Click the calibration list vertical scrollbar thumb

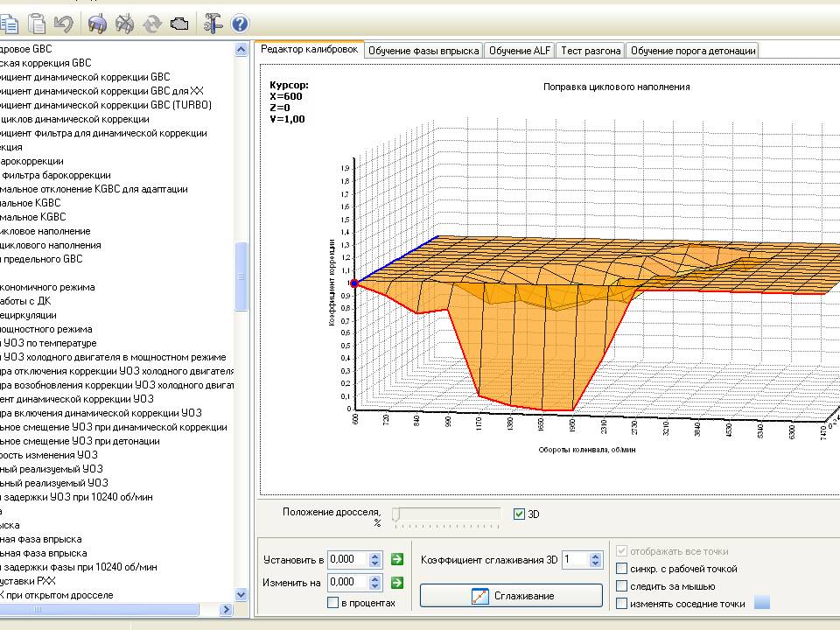241,276
